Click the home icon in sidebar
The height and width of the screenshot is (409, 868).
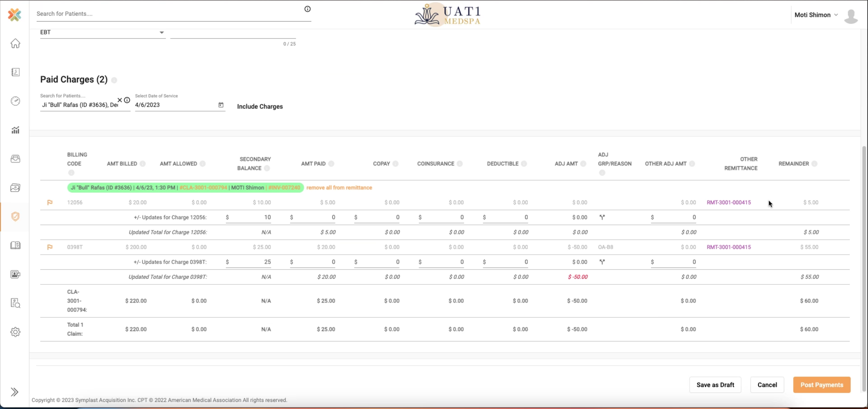click(15, 43)
